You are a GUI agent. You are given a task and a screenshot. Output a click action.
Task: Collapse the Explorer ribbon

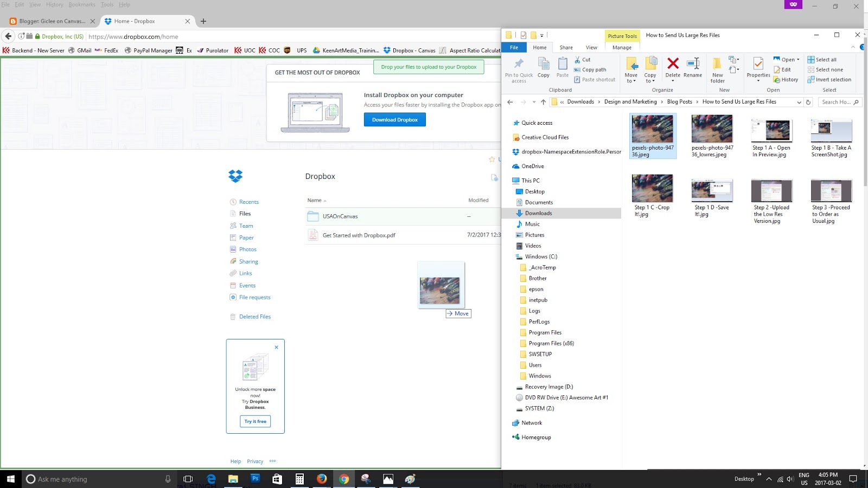point(853,47)
